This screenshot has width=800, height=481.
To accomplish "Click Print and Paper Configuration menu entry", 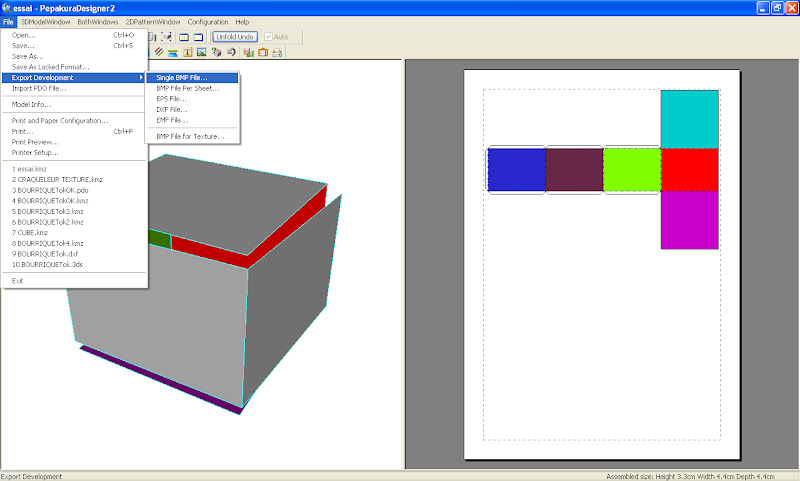I will tap(60, 120).
